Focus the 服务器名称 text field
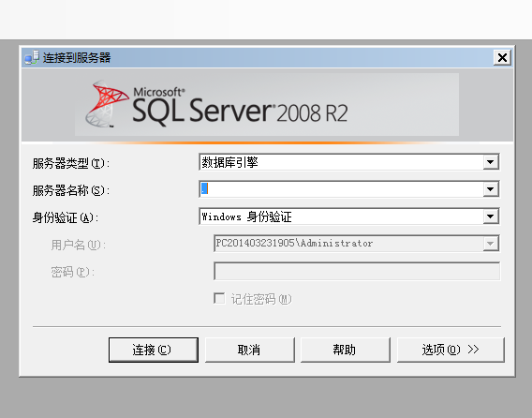Screen dimensions: 532x418 pyautogui.click(x=341, y=189)
